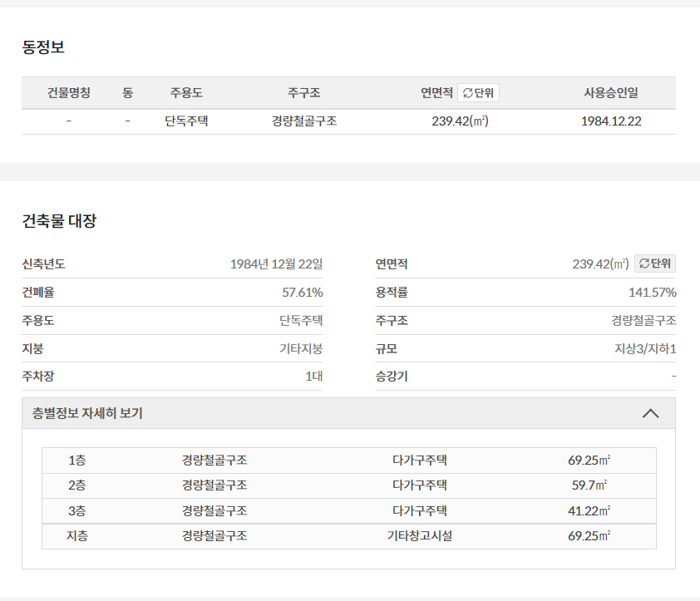700x601 pixels.
Task: Click the 승강기 label
Action: pos(392,377)
